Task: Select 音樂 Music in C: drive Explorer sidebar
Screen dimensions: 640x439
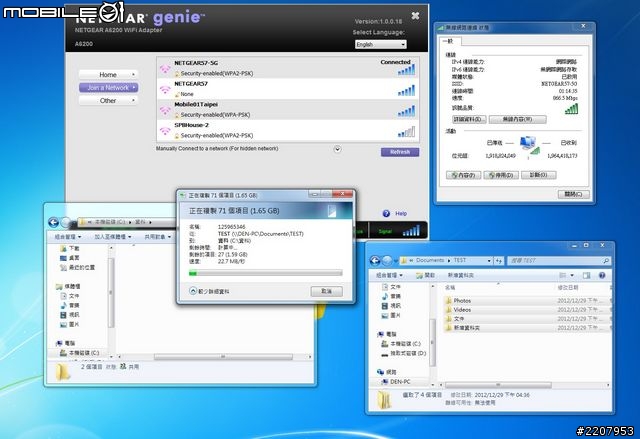Action: 70,305
